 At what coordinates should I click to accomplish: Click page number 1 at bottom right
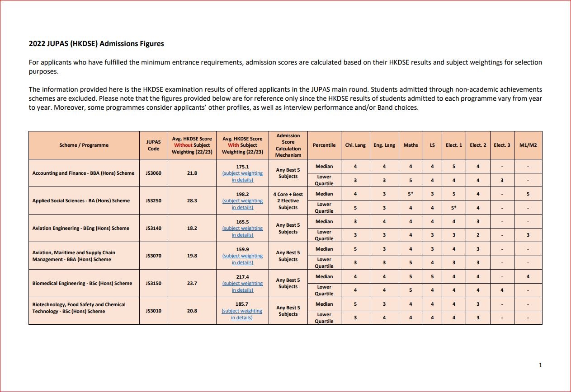pos(540,365)
